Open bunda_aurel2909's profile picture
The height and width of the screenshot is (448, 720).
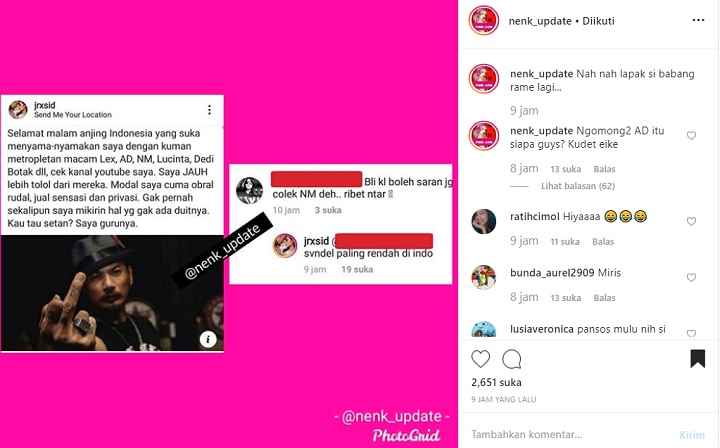[484, 277]
